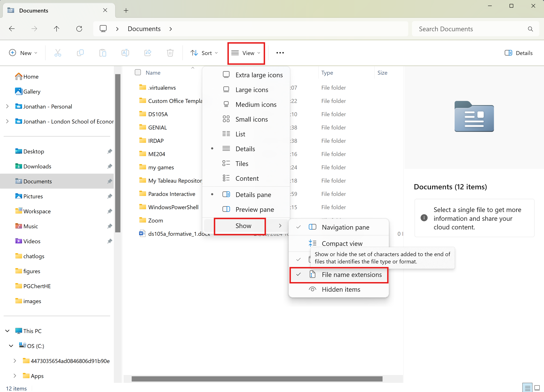The width and height of the screenshot is (544, 392).
Task: Tick the select-all checkbox beside Name
Action: tap(138, 72)
